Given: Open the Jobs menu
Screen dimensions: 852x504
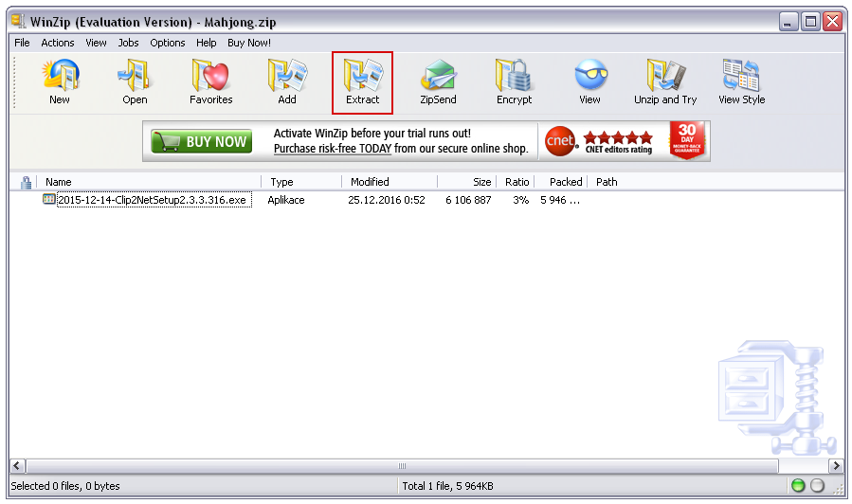Looking at the screenshot, I should [x=128, y=43].
